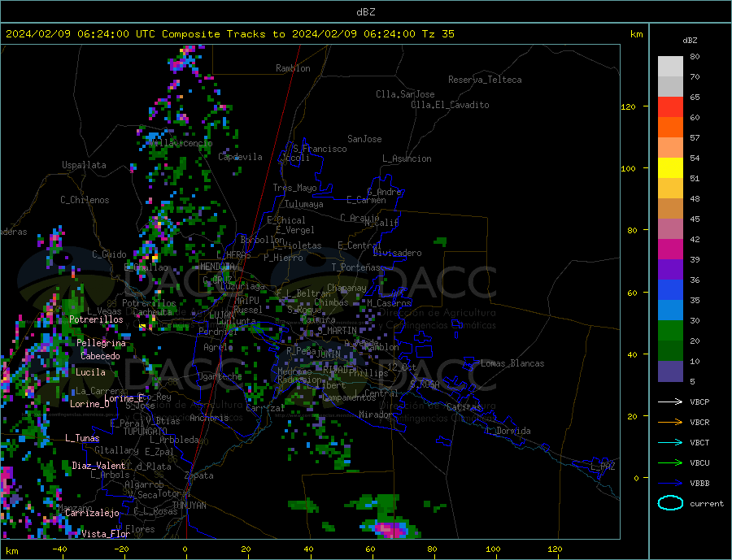Click the 'L_Dormida' map label

pyautogui.click(x=509, y=431)
